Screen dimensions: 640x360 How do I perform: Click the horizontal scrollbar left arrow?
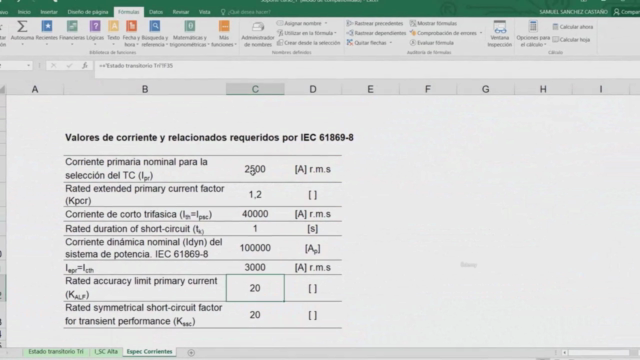[x=564, y=352]
